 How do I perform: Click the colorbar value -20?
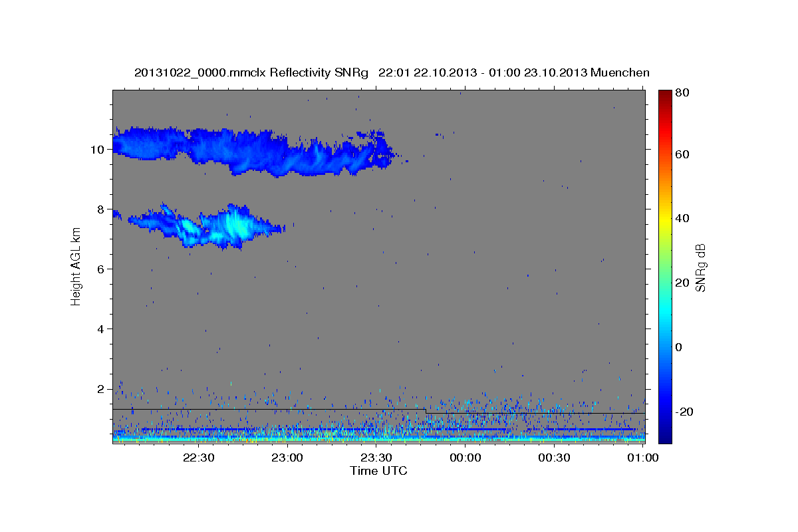click(686, 412)
